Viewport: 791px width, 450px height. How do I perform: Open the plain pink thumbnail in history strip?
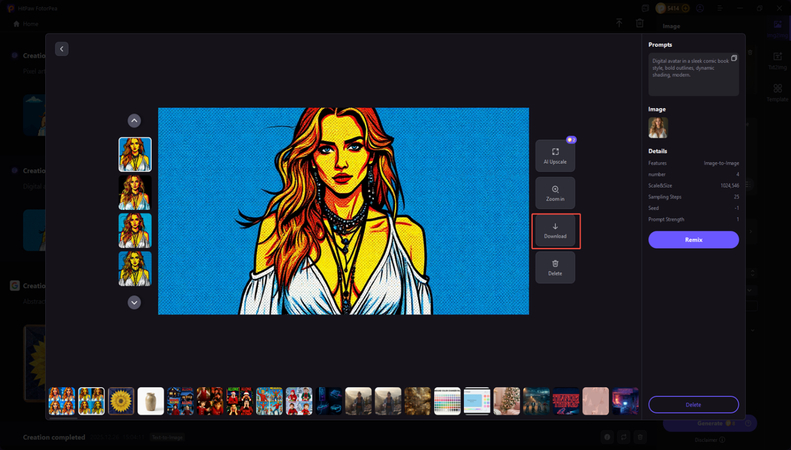click(x=596, y=401)
